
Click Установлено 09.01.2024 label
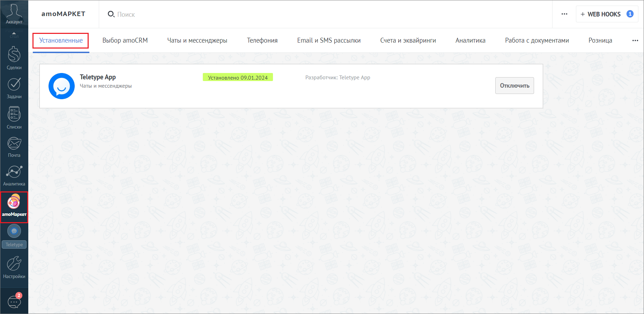(x=238, y=78)
